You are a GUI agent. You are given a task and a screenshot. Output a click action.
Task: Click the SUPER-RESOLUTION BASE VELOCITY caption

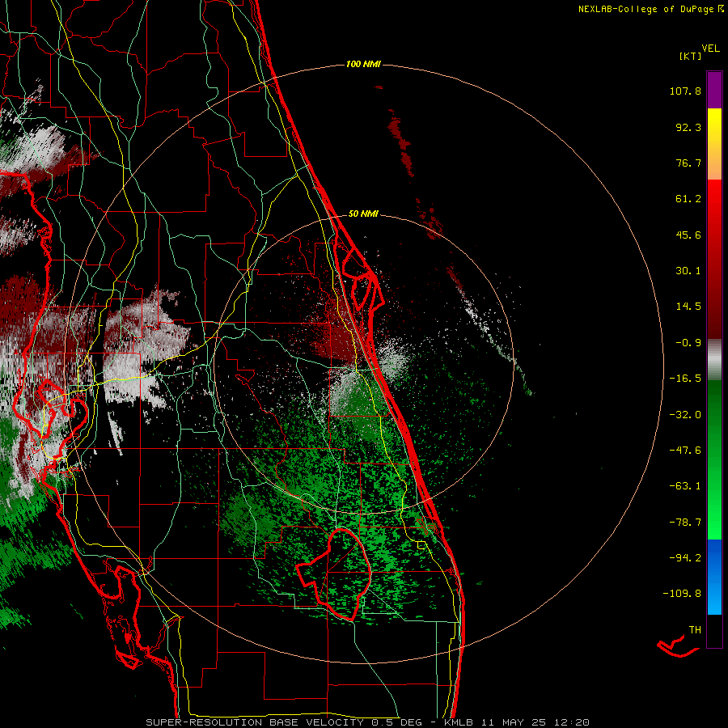[255, 722]
